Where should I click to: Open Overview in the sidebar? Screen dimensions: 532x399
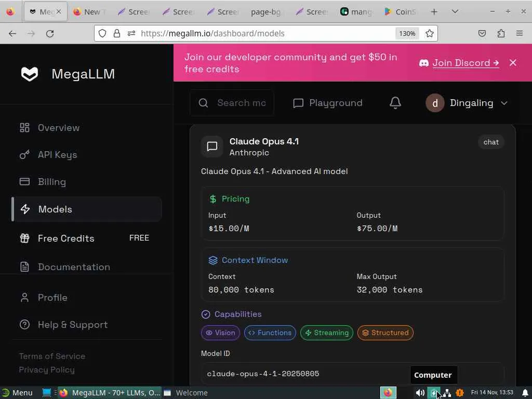[87, 128]
